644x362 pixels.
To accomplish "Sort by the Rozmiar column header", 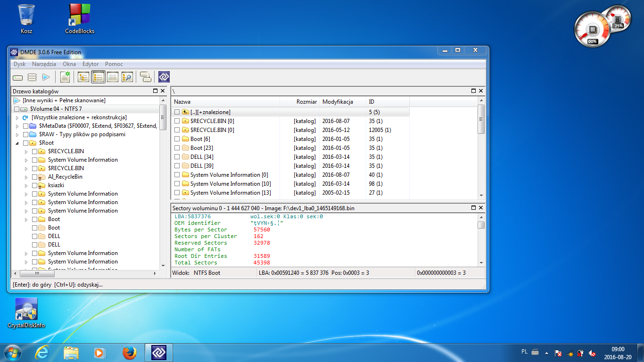I will coord(300,102).
